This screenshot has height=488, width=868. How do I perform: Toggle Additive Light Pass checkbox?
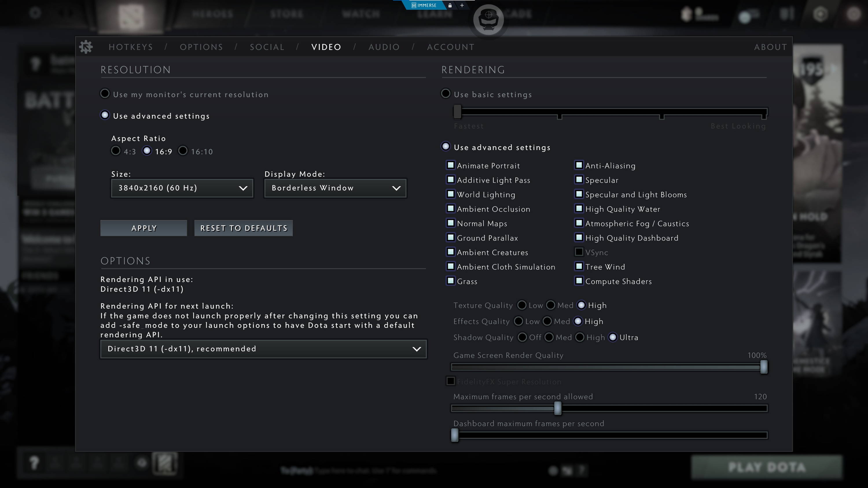(x=450, y=180)
